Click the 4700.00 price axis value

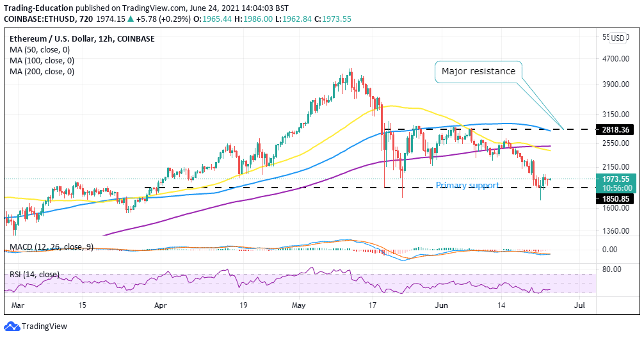[615, 59]
